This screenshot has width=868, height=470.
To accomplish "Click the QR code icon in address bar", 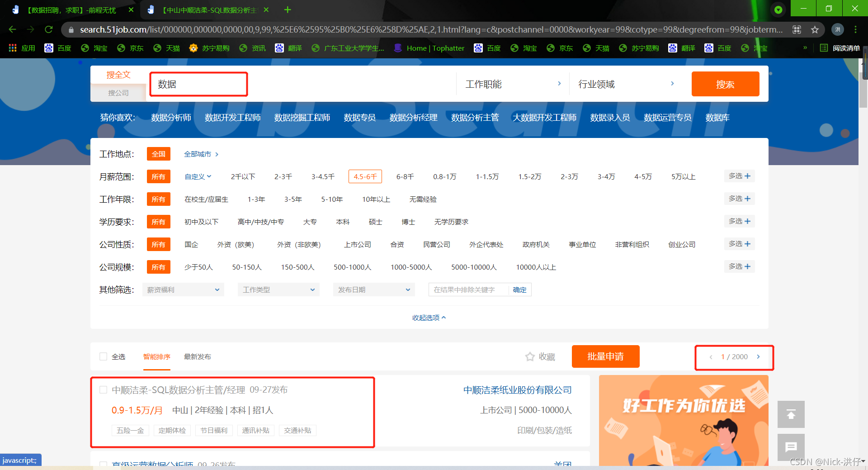I will click(x=797, y=30).
